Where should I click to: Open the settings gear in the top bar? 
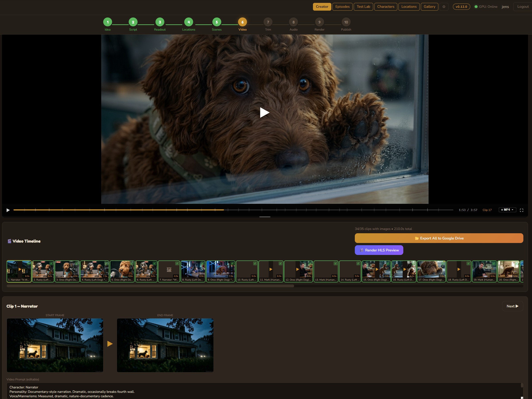click(444, 7)
